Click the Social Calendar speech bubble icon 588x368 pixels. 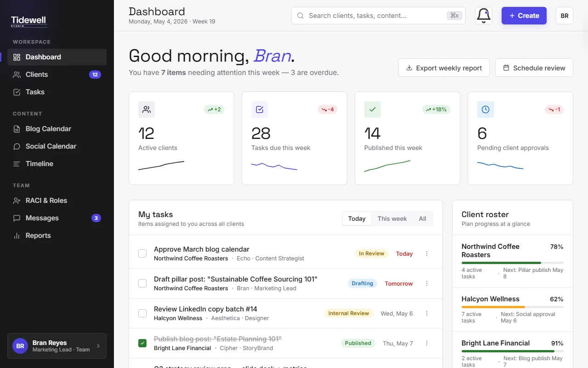[17, 146]
